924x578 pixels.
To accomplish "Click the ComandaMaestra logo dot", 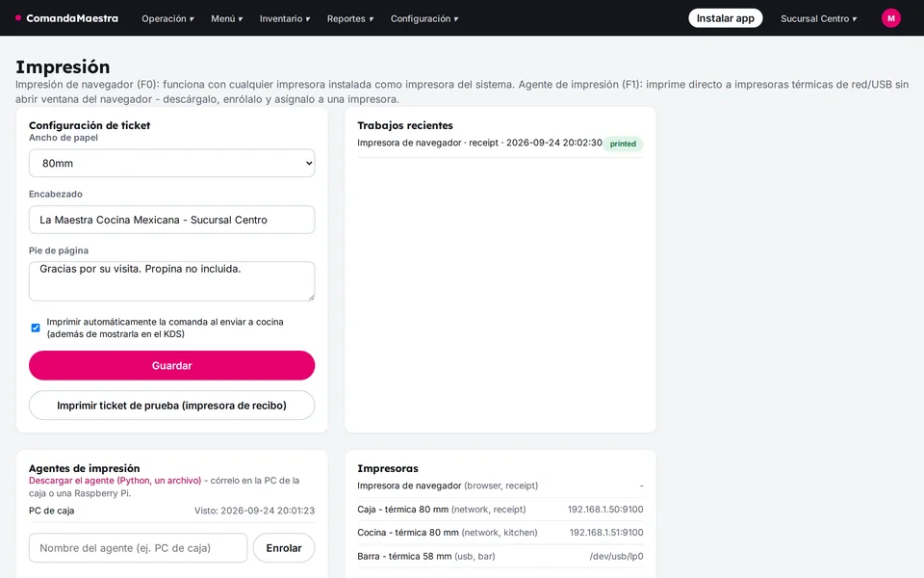I will [18, 17].
